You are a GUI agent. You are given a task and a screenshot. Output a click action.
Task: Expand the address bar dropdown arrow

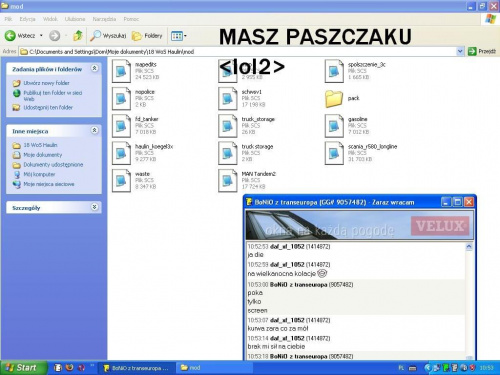[460, 51]
